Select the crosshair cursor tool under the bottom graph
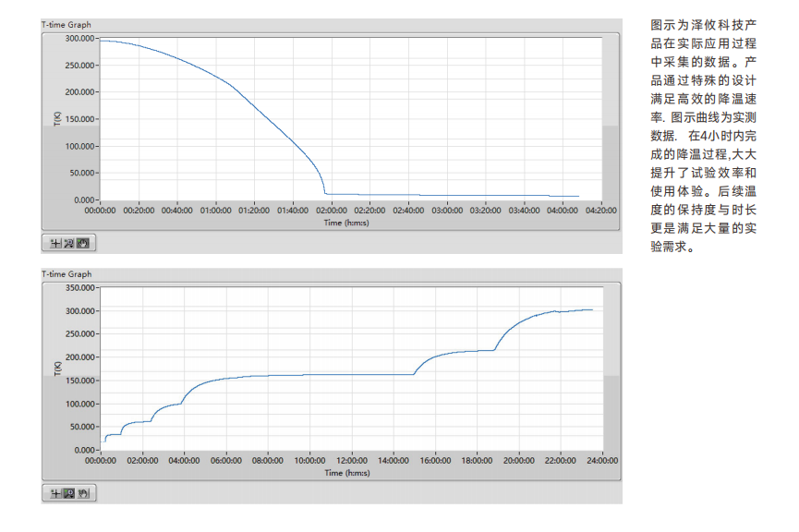Image resolution: width=799 pixels, height=532 pixels. point(54,493)
